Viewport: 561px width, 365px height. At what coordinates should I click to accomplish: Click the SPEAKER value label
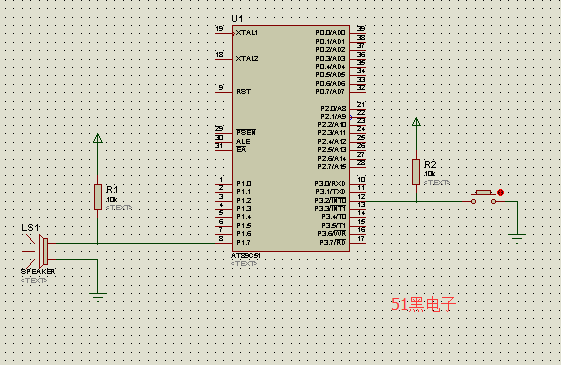pyautogui.click(x=38, y=272)
